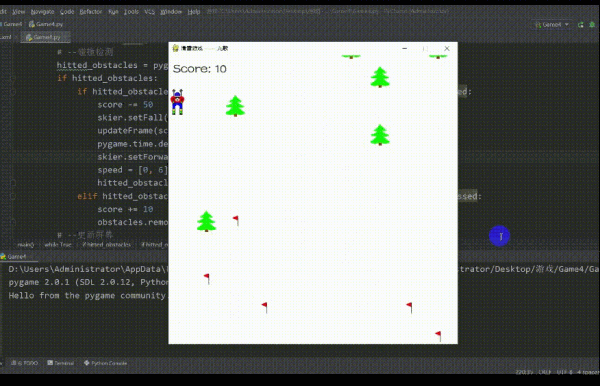Open the Navigate menu
Image resolution: width=600 pixels, height=386 pixels.
pyautogui.click(x=42, y=12)
